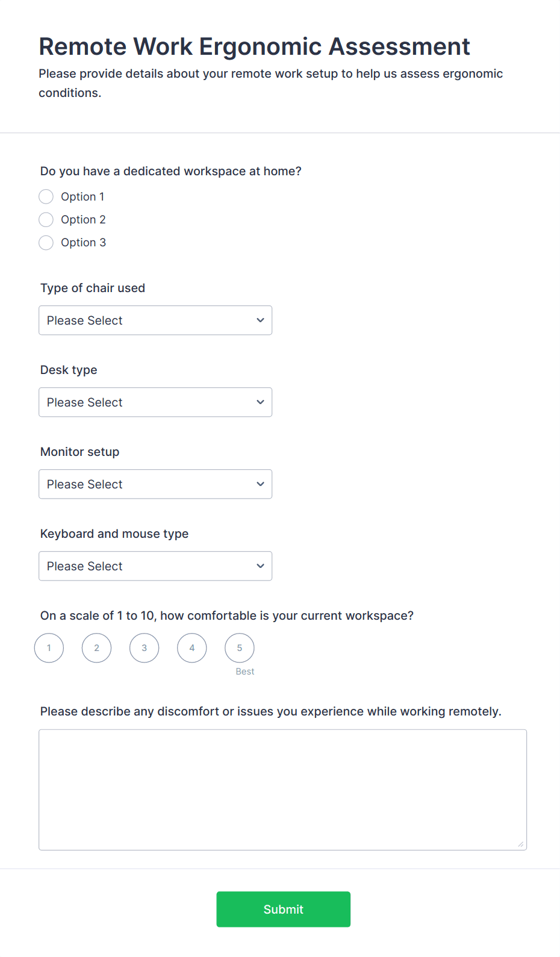Rate workspace comfort as 4
This screenshot has height=957, width=560.
click(x=192, y=648)
